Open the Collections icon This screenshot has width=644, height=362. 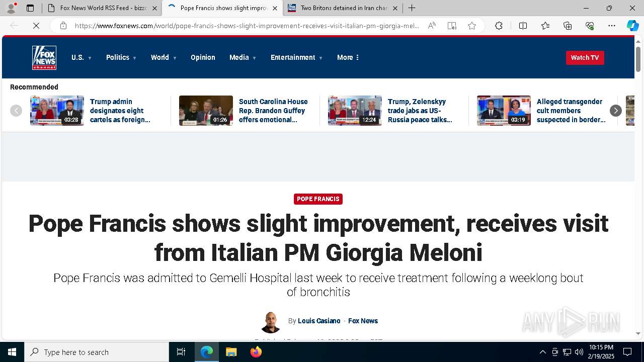click(568, 26)
